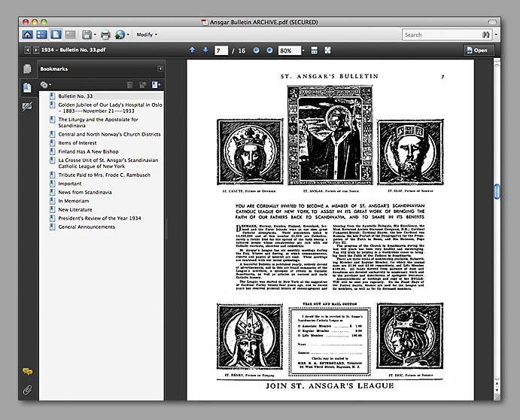Zoom out with the minus button
The height and width of the screenshot is (420, 520).
[x=256, y=50]
